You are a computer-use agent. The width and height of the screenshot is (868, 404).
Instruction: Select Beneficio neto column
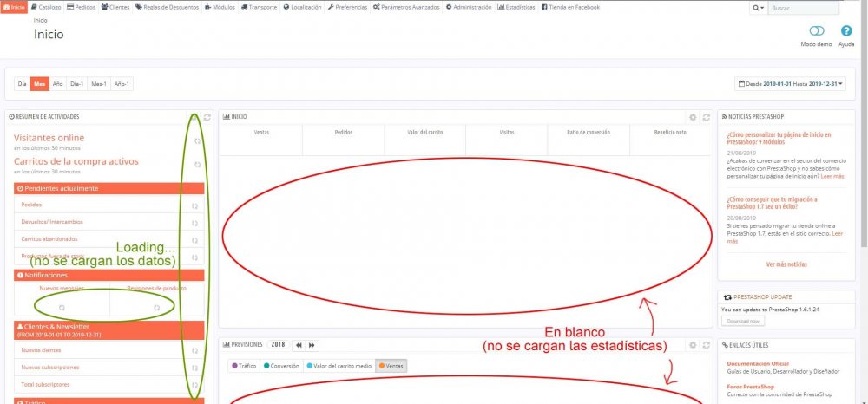coord(670,140)
